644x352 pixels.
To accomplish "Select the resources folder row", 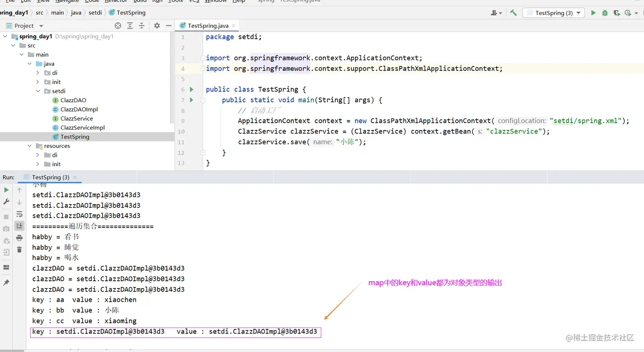I will click(x=87, y=146).
